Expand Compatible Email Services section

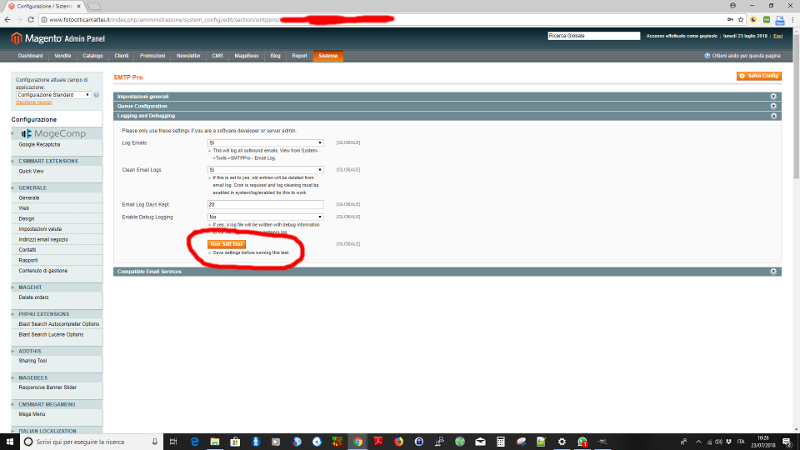tap(447, 271)
